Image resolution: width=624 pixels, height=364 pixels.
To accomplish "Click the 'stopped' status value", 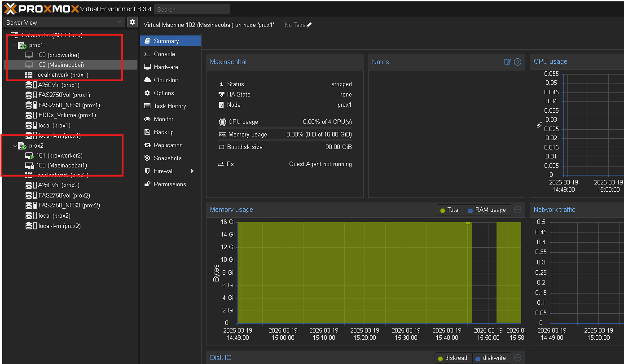I will tap(342, 84).
